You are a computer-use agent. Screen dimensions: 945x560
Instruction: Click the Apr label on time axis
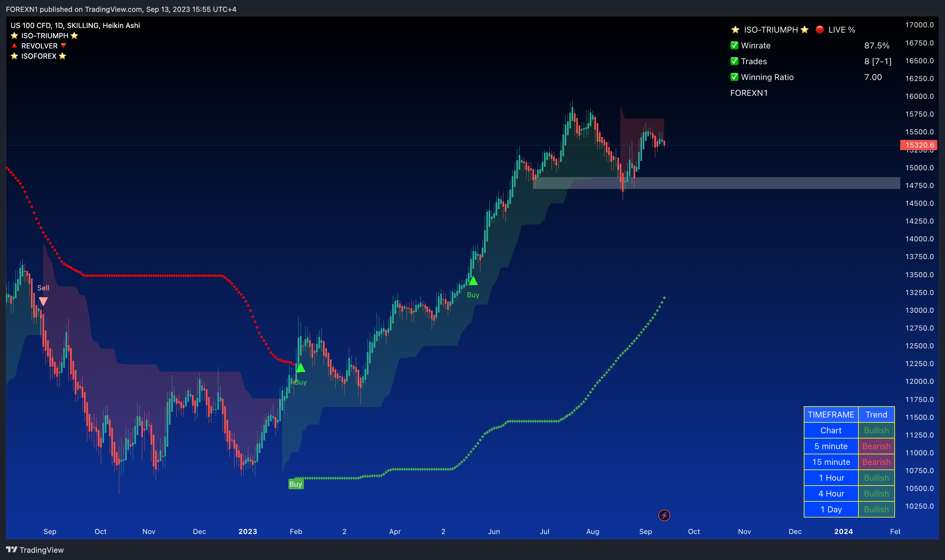point(395,531)
